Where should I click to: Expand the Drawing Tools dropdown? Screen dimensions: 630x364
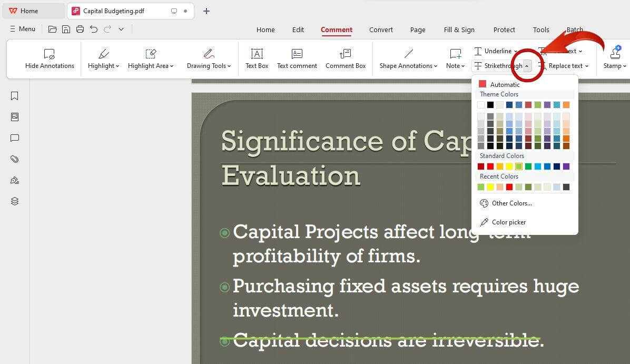point(230,66)
